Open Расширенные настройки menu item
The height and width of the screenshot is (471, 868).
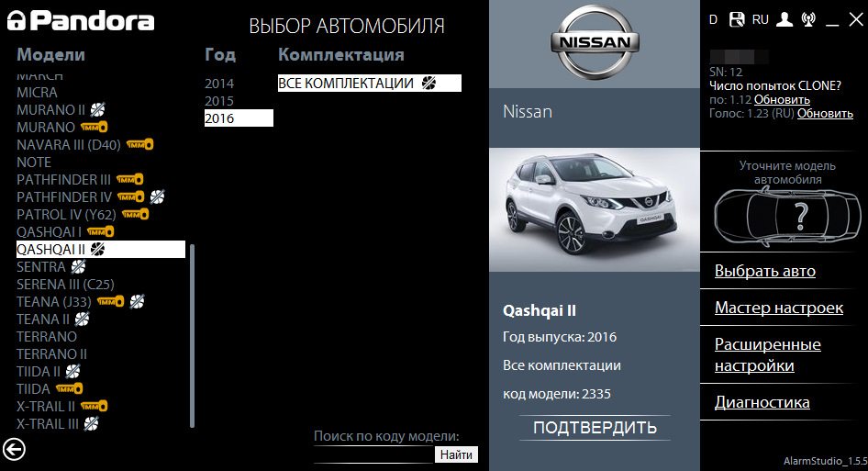click(767, 354)
